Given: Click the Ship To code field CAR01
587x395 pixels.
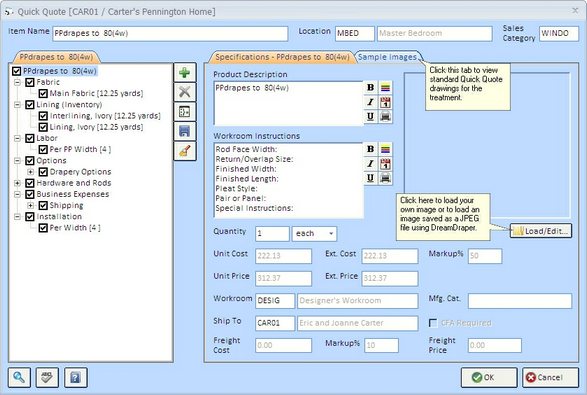Looking at the screenshot, I should 275,323.
